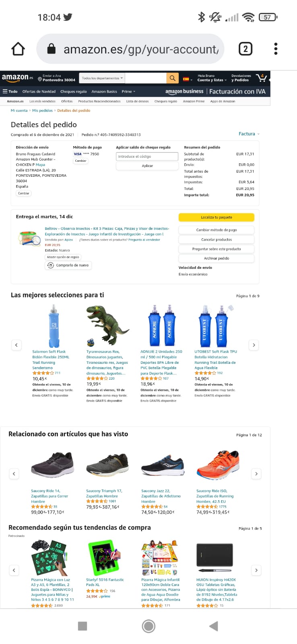Tap the browser home icon
The width and height of the screenshot is (297, 644).
click(x=18, y=49)
